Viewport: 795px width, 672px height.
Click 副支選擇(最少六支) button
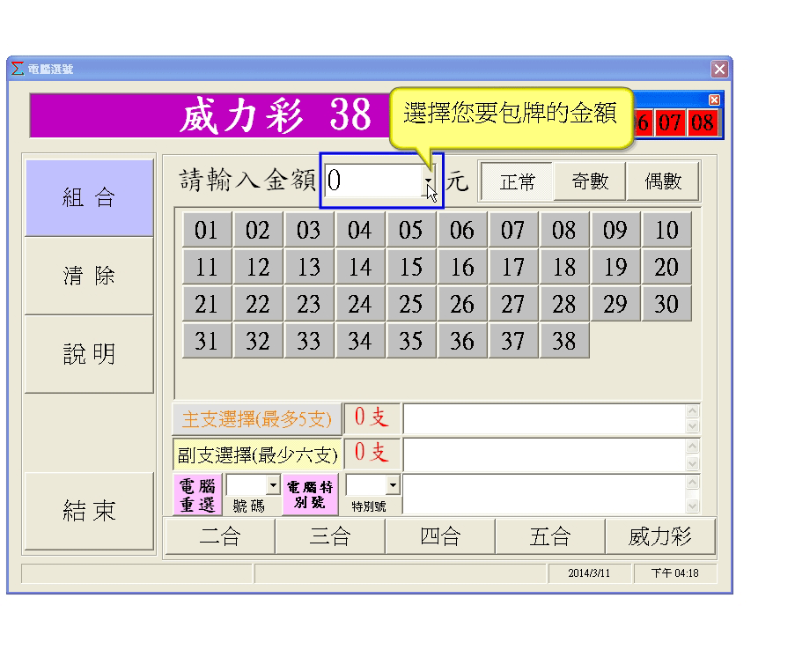pos(257,455)
